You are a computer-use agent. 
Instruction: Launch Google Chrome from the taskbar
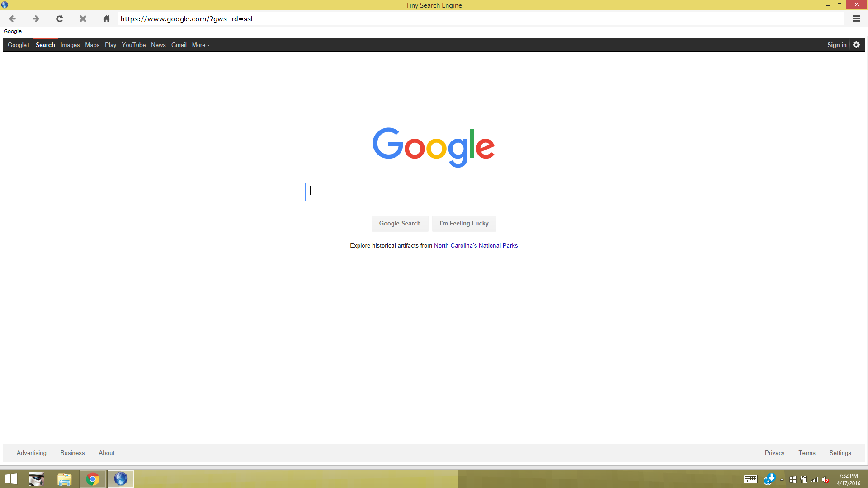click(x=92, y=479)
